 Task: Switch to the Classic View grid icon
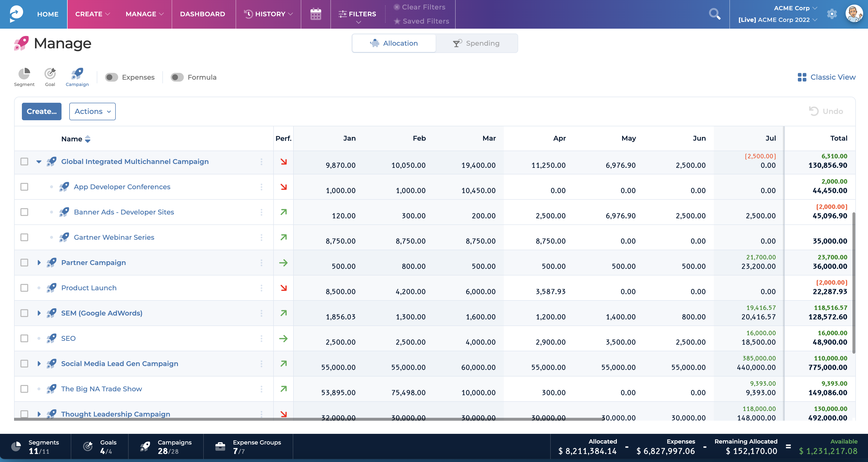coord(802,77)
